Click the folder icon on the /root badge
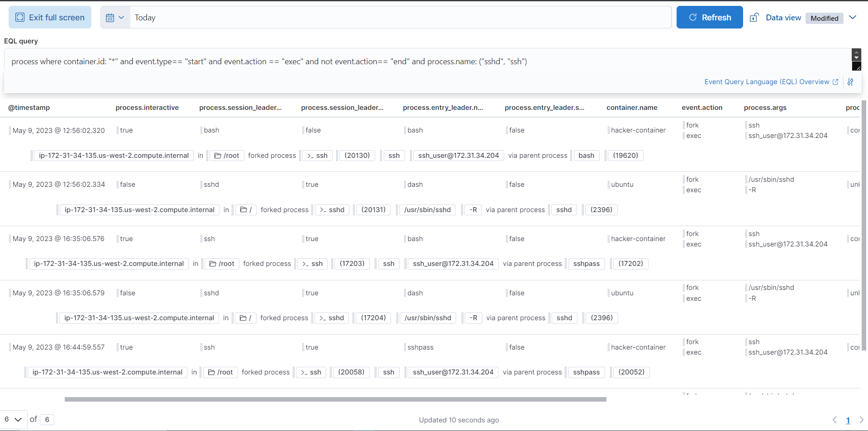The height and width of the screenshot is (431, 868). coord(218,155)
